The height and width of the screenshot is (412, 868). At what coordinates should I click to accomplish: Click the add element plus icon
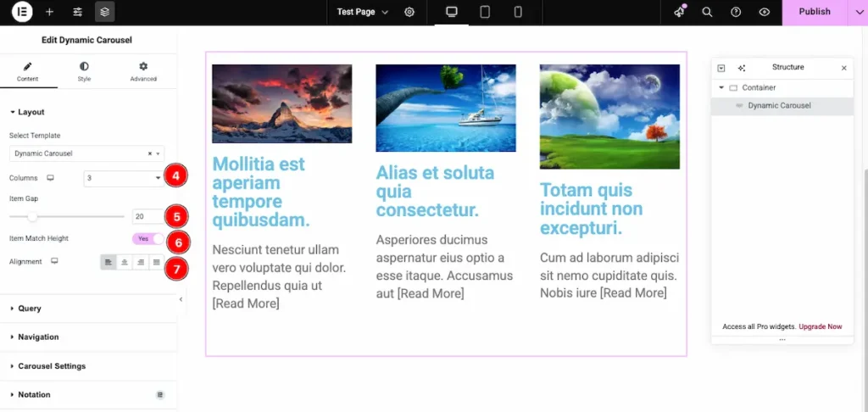(49, 12)
